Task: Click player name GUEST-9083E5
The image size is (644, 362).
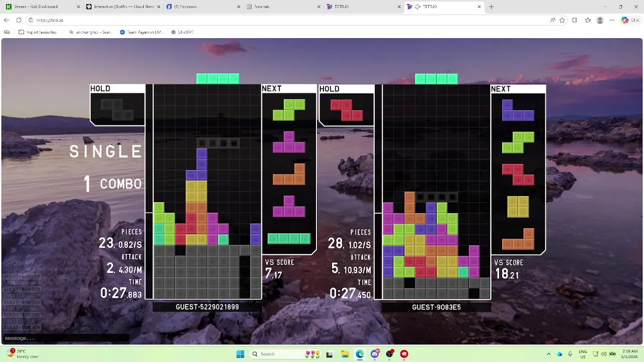Action: (436, 307)
